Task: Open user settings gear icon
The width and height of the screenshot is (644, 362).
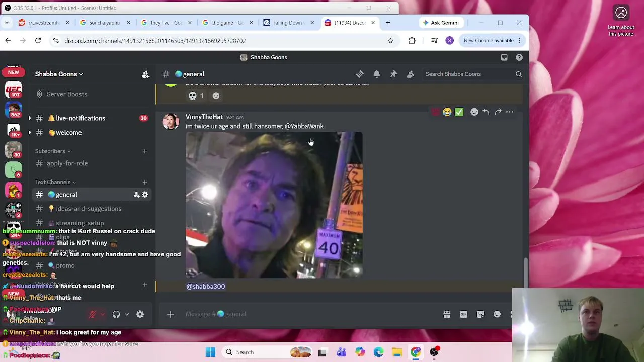Action: point(140,314)
